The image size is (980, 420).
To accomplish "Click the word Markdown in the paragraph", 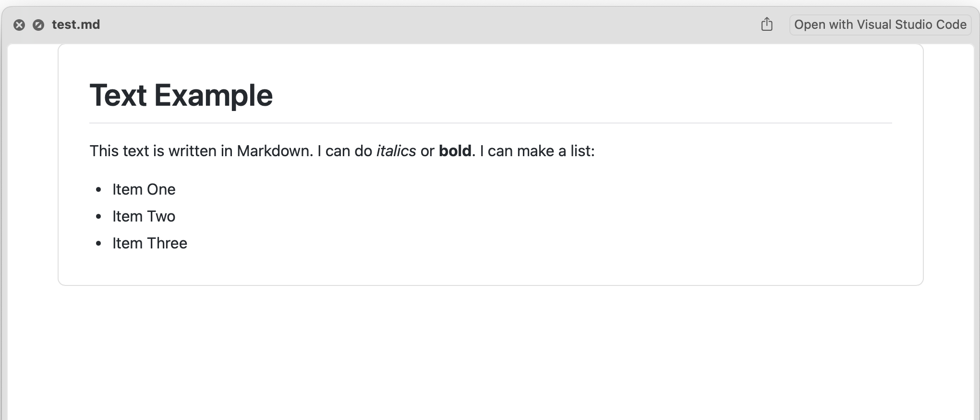I will (275, 151).
